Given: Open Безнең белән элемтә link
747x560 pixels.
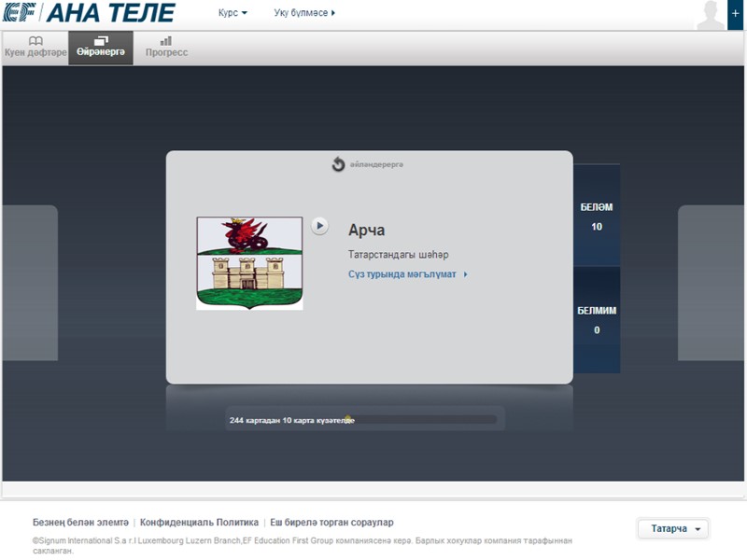Looking at the screenshot, I should (x=80, y=523).
